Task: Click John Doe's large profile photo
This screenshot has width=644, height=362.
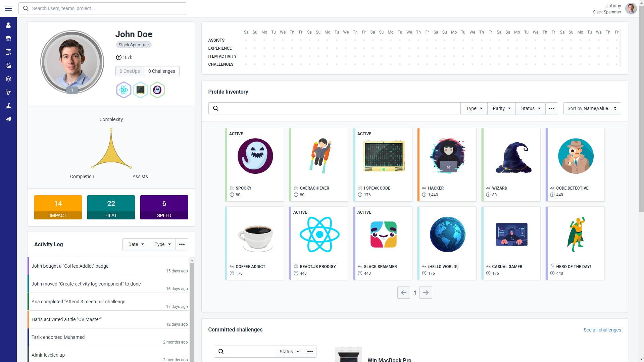Action: 72,62
